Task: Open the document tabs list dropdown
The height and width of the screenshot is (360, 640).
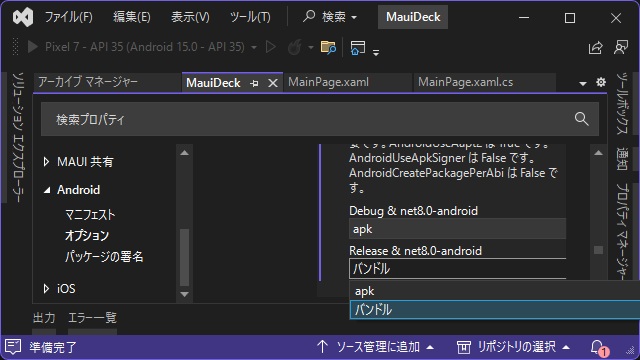Action: 583,83
